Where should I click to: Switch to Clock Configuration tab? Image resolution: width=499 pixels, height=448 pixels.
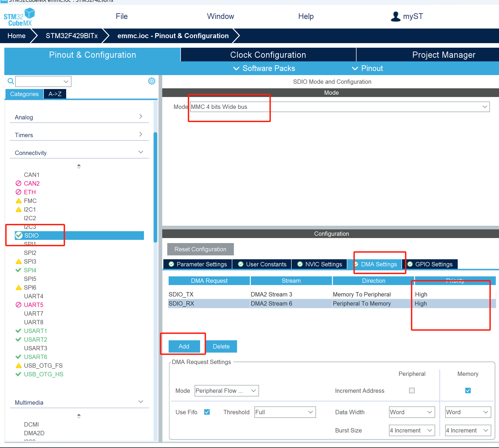pos(268,55)
